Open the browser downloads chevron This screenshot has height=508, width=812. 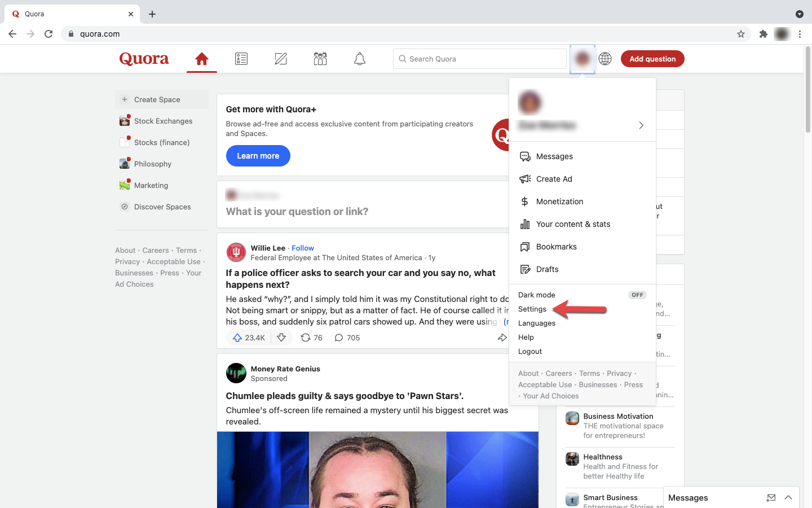pos(799,14)
